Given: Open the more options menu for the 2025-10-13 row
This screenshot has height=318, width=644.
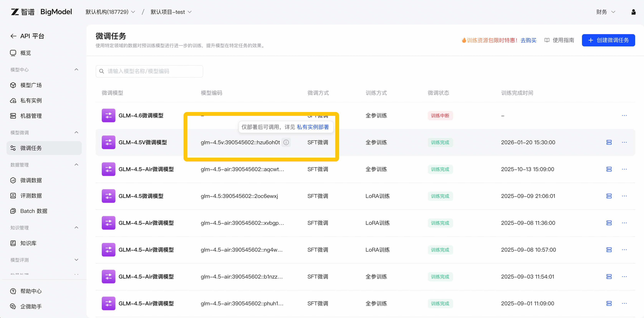Looking at the screenshot, I should click(624, 169).
